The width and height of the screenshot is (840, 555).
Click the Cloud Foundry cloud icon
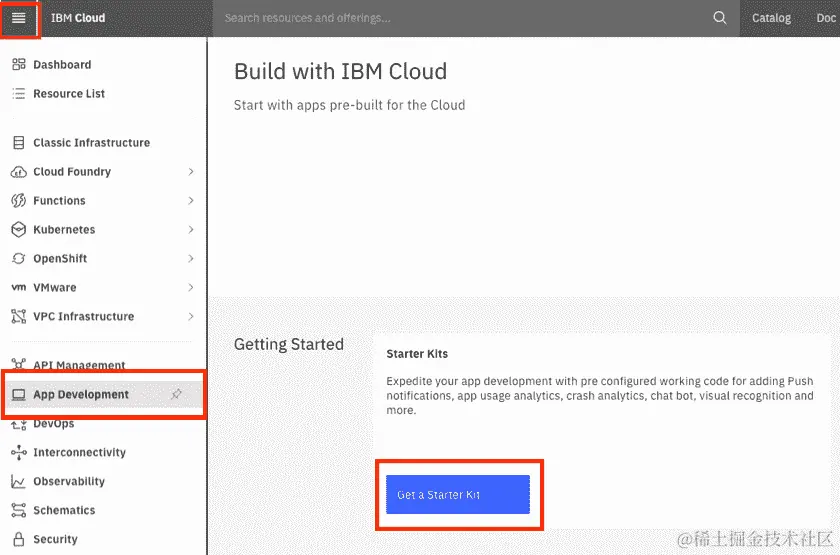[19, 172]
